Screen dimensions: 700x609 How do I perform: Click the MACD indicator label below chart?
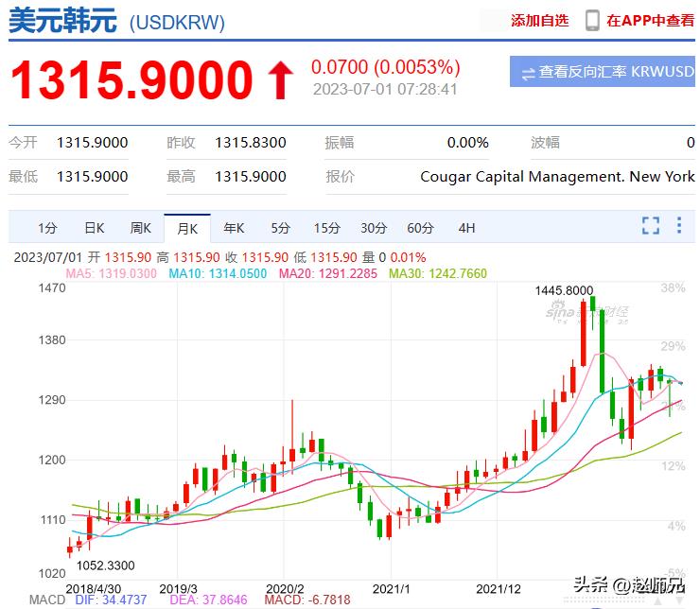(x=46, y=600)
